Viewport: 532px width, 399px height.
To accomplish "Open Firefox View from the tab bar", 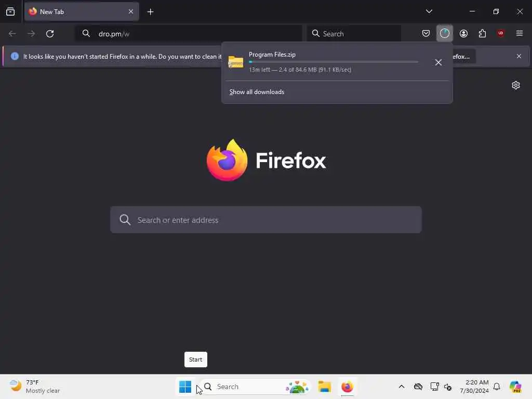I will pos(10,12).
